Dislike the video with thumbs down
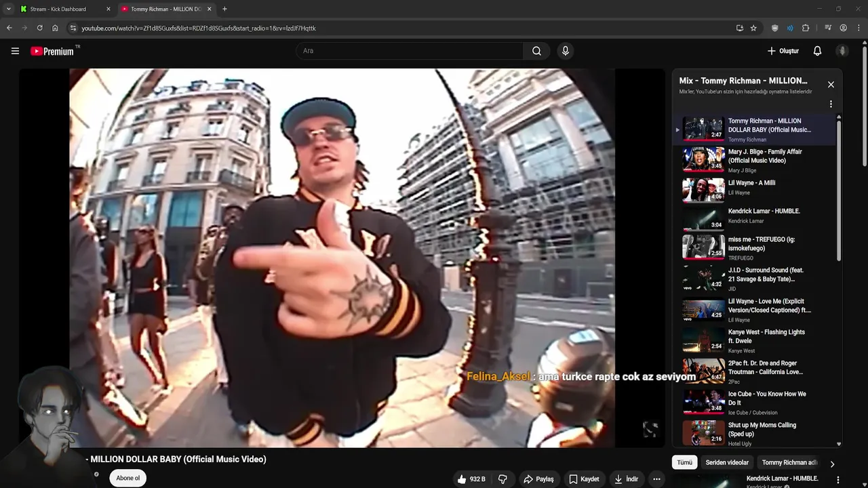 coord(502,479)
